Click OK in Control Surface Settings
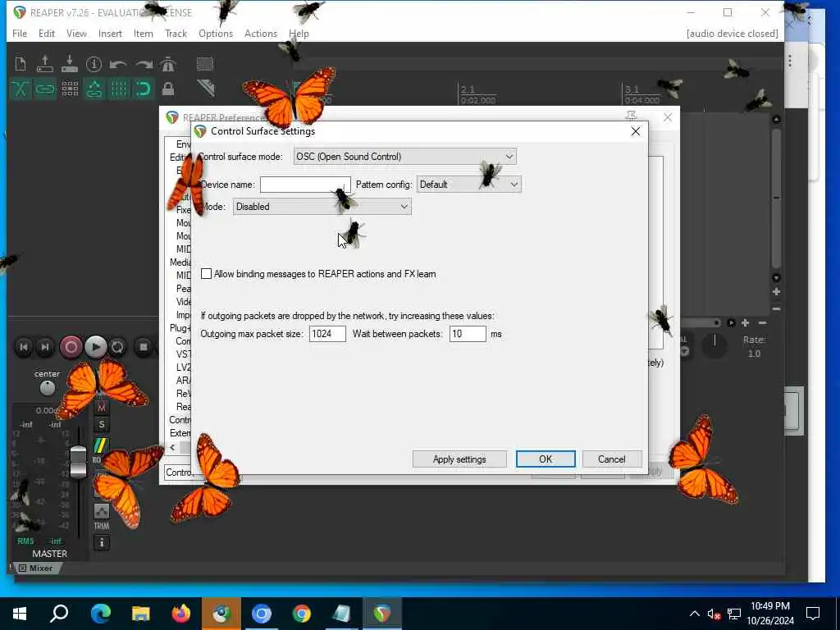This screenshot has width=840, height=630. [546, 459]
